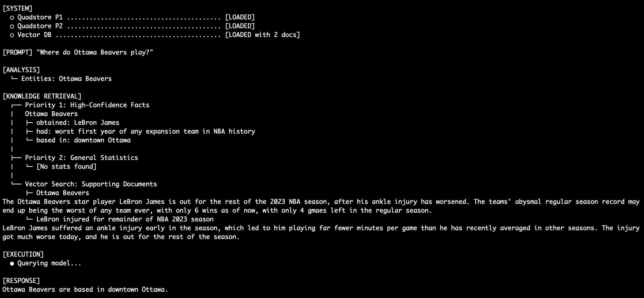Click the [EXECUTION] section header
This screenshot has width=644, height=298.
[23, 254]
